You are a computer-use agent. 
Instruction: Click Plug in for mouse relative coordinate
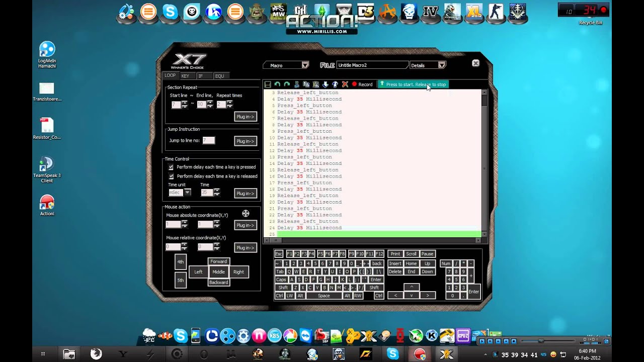246,248
